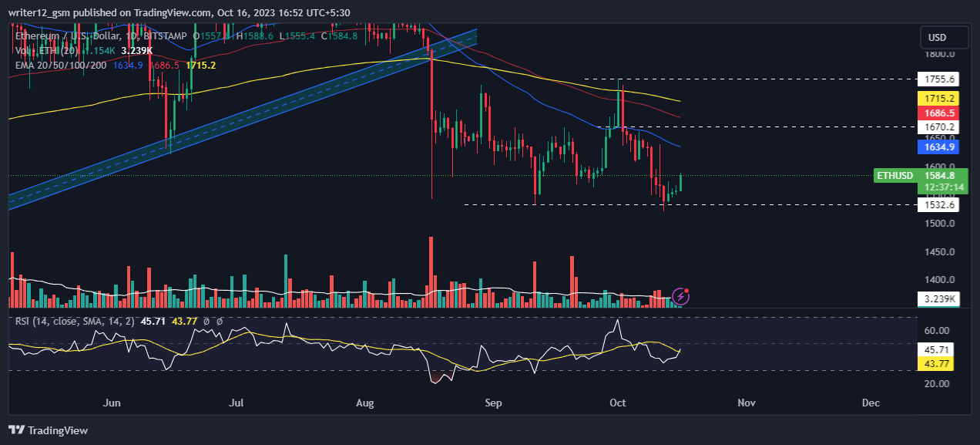Click the ETHUSD price label tag
The width and height of the screenshot is (980, 445).
tap(894, 176)
